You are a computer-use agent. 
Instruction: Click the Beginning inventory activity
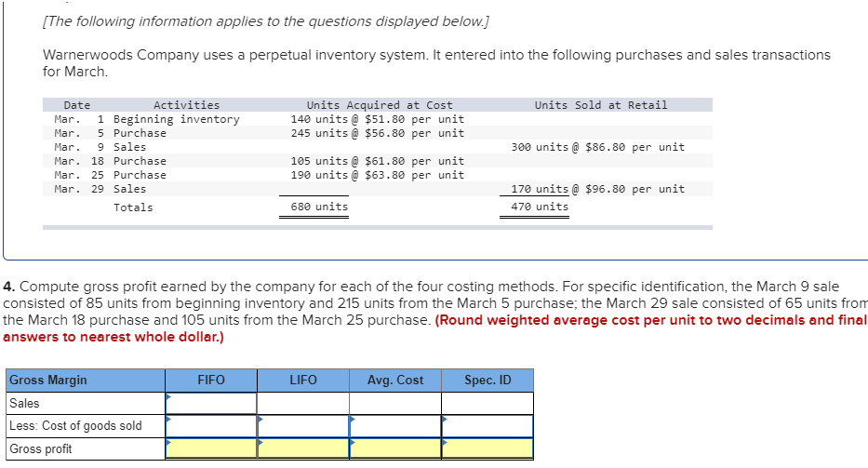point(177,119)
